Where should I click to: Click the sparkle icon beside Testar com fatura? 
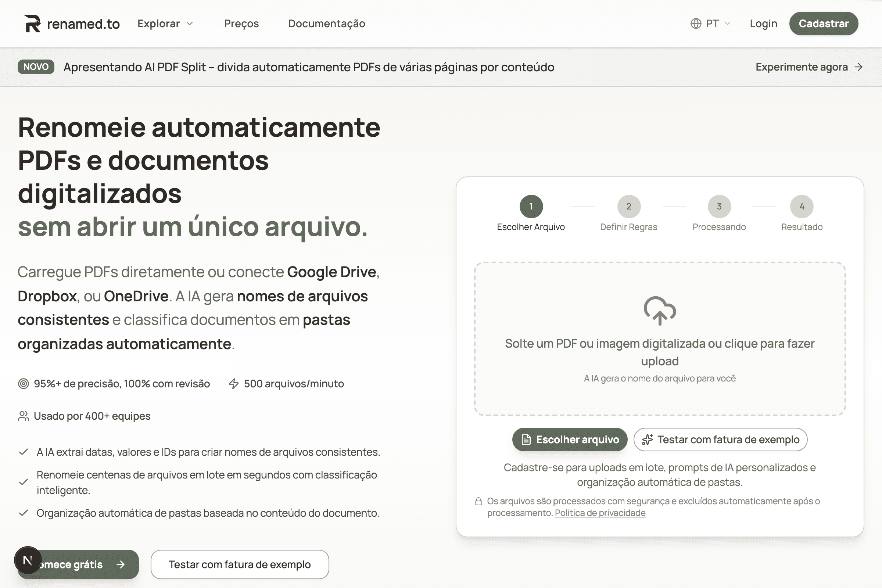tap(648, 439)
